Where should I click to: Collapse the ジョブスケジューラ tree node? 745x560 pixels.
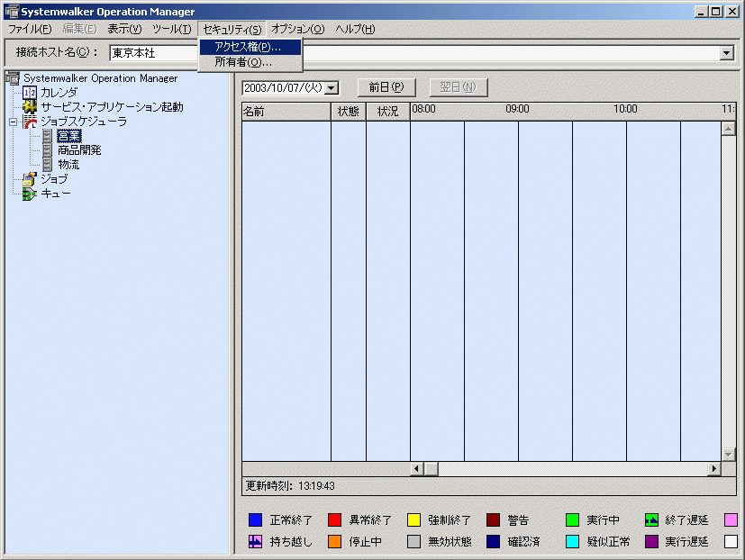tap(14, 122)
